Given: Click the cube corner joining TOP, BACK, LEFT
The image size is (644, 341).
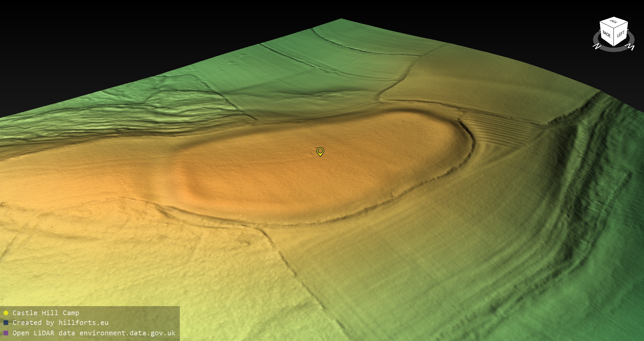Looking at the screenshot, I should pyautogui.click(x=614, y=28).
